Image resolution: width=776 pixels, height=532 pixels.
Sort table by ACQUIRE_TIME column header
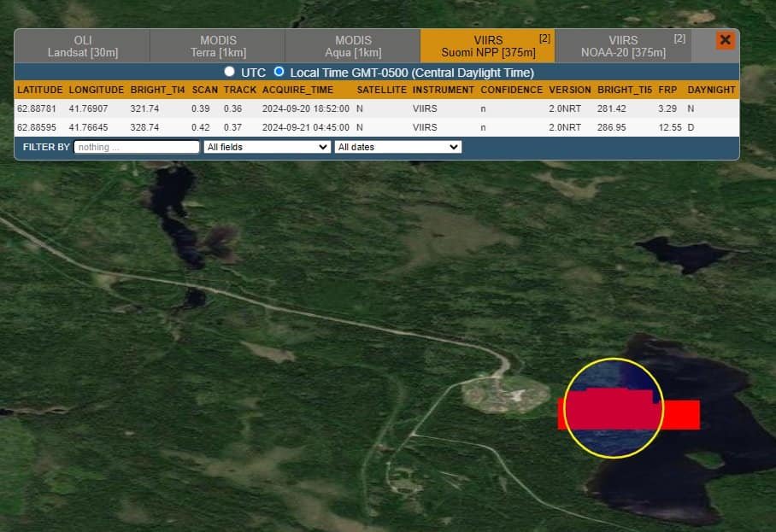297,90
